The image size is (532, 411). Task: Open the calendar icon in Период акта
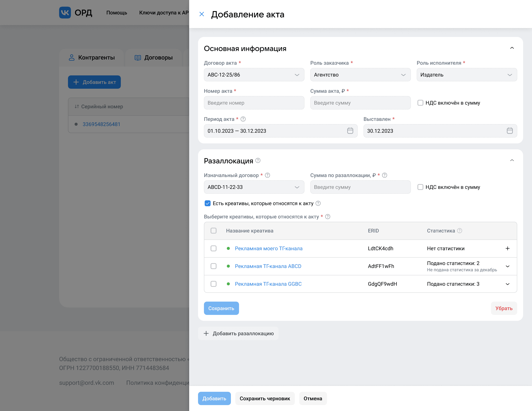click(350, 131)
